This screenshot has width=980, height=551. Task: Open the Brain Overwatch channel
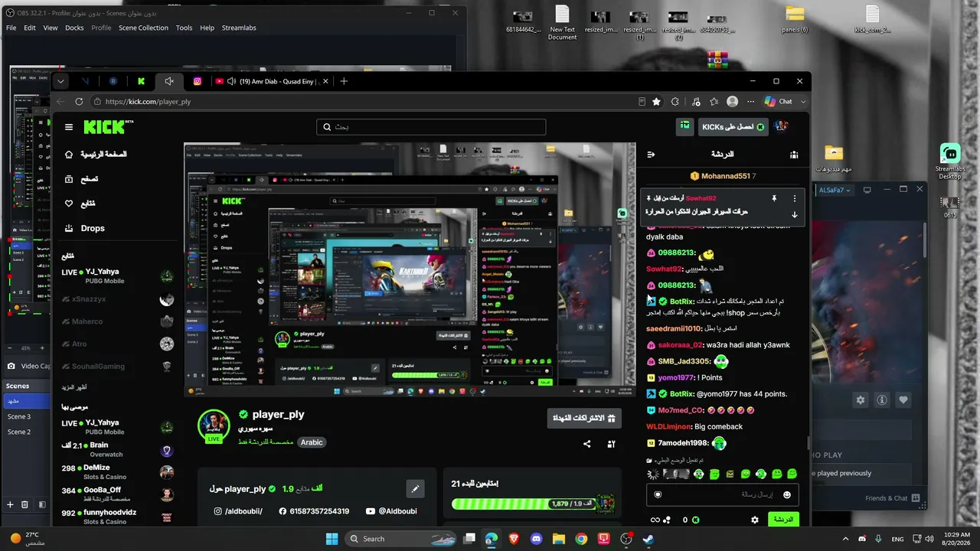[117, 449]
